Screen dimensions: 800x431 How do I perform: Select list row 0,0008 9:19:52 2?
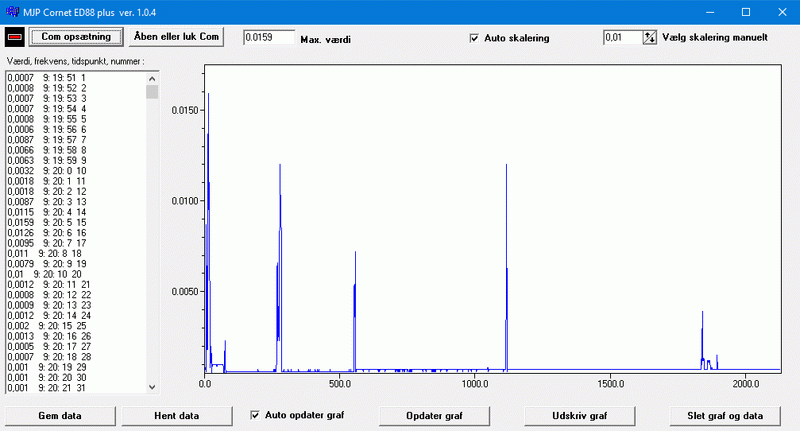(76, 88)
